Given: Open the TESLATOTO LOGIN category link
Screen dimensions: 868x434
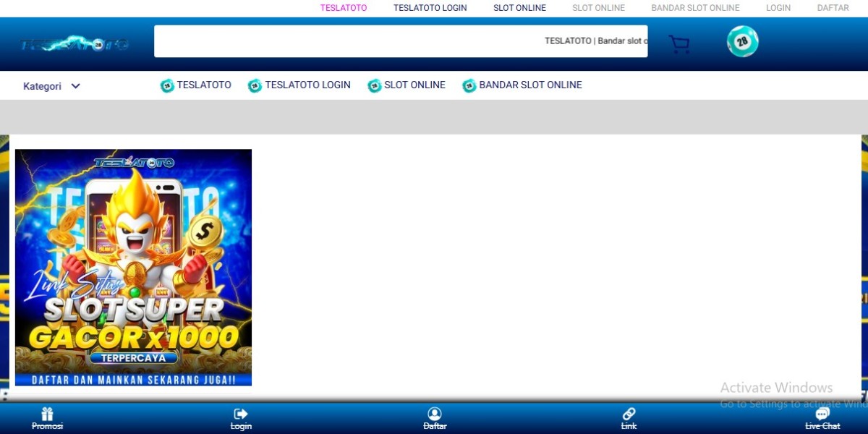Looking at the screenshot, I should pos(307,85).
